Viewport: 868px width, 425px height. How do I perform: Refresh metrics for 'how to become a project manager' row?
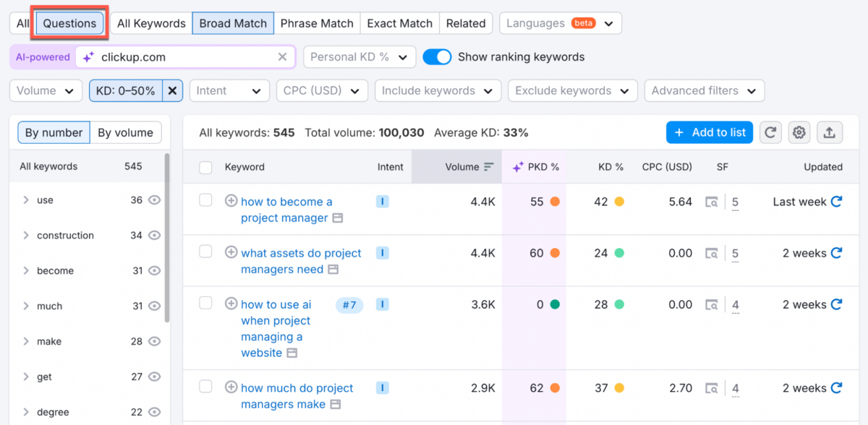pos(836,202)
